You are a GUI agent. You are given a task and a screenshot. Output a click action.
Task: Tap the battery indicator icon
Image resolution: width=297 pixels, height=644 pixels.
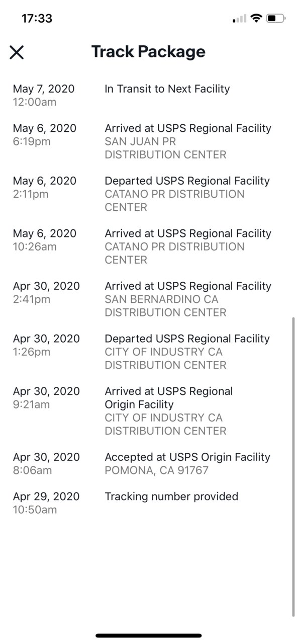pyautogui.click(x=276, y=19)
